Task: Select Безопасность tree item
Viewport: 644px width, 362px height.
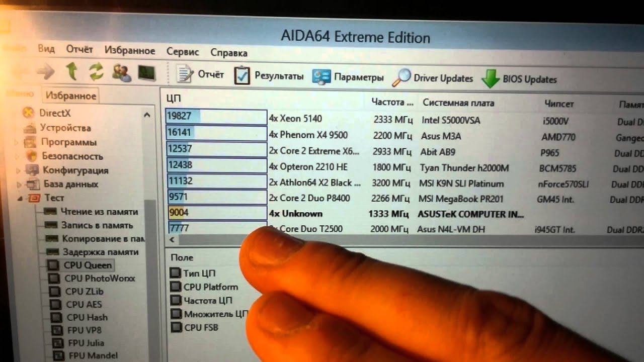Action: pos(72,156)
